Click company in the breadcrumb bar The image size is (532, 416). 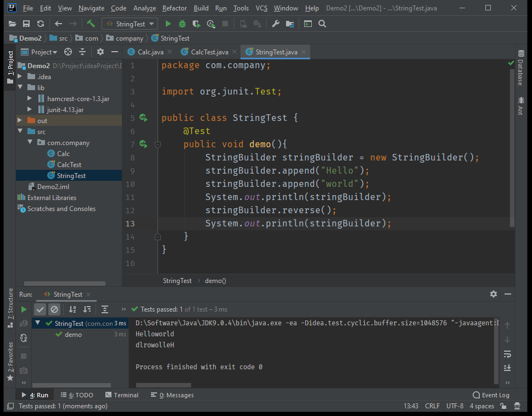tap(129, 38)
